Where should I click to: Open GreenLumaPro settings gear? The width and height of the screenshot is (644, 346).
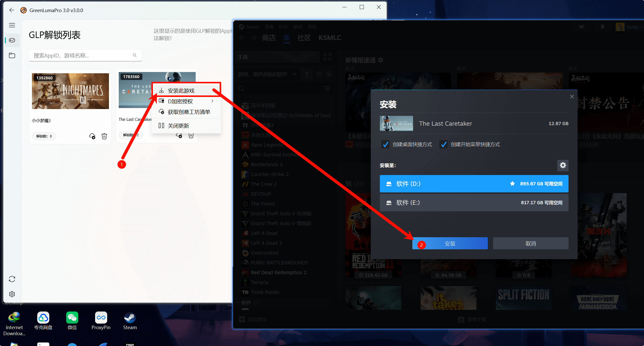pyautogui.click(x=12, y=294)
